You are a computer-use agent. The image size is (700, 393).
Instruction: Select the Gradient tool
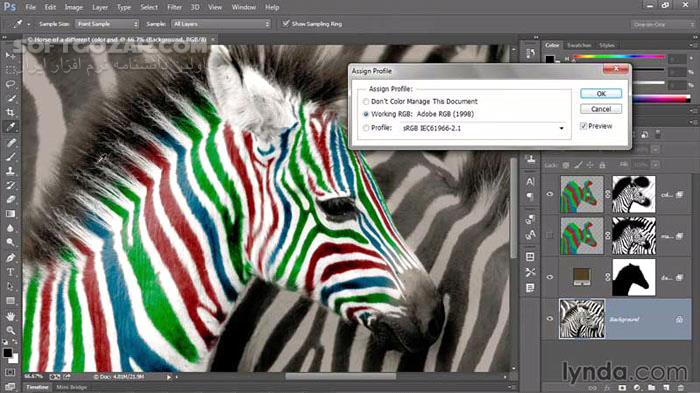10,214
